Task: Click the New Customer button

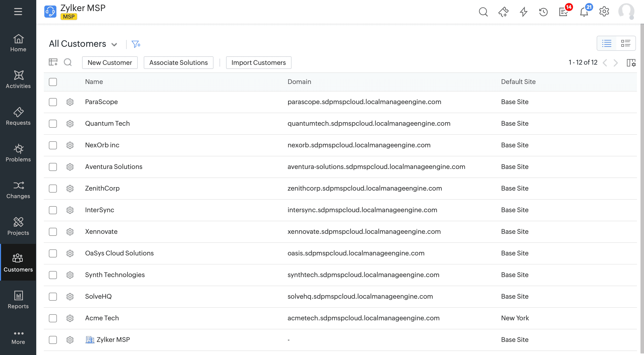Action: 110,63
